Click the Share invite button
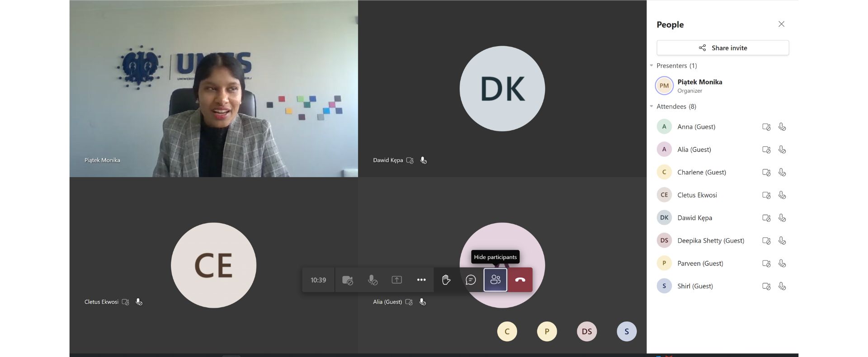Screen dimensions: 868x357 tap(722, 48)
